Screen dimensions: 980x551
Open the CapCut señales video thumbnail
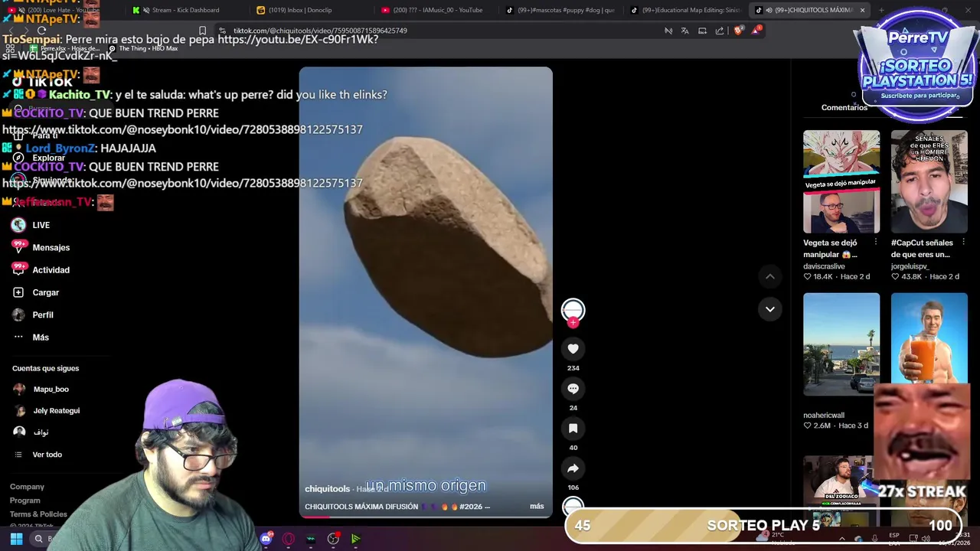pyautogui.click(x=929, y=181)
